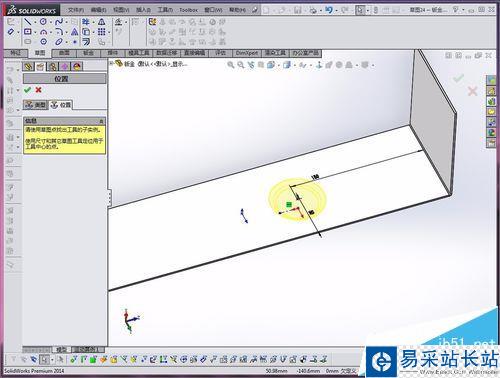This screenshot has width=500, height=378.
Task: Select the Polygon sketch tool
Action: pyautogui.click(x=43, y=42)
